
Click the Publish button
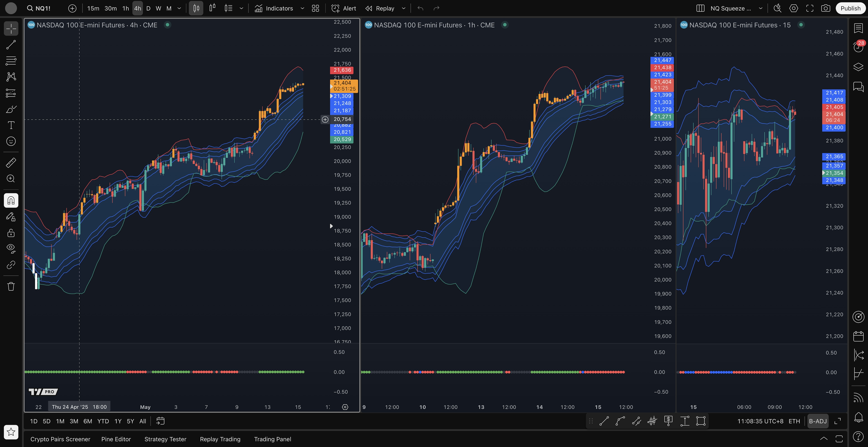click(850, 8)
